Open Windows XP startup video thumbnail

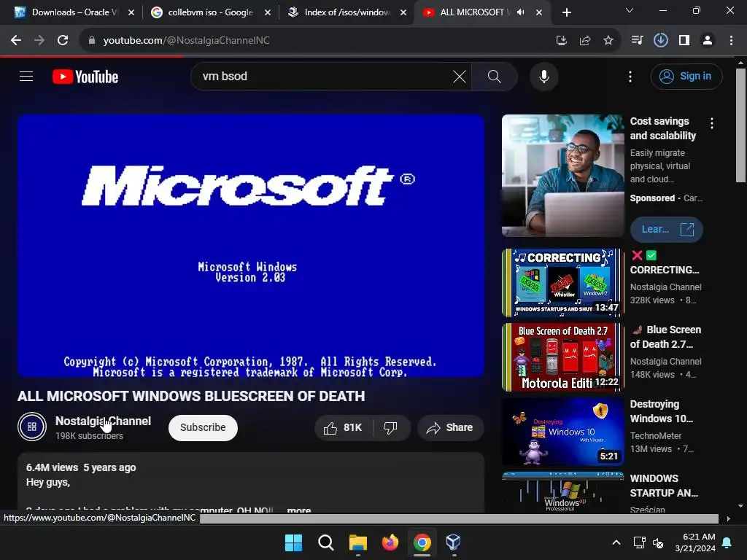point(562,492)
